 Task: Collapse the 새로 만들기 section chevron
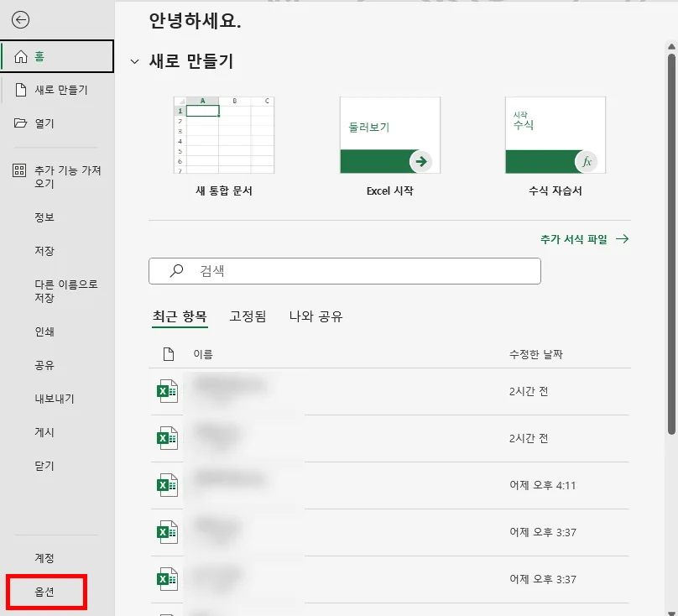(x=134, y=62)
